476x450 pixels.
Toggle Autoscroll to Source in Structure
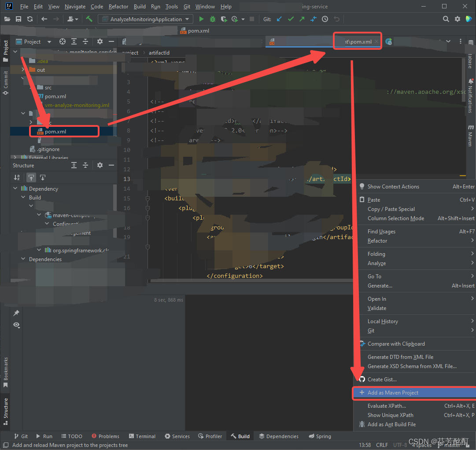point(31,177)
